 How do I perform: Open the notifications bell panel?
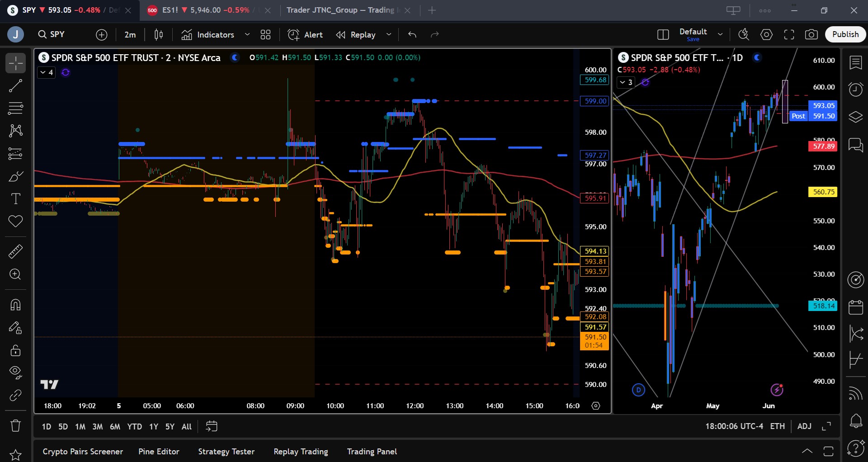856,421
